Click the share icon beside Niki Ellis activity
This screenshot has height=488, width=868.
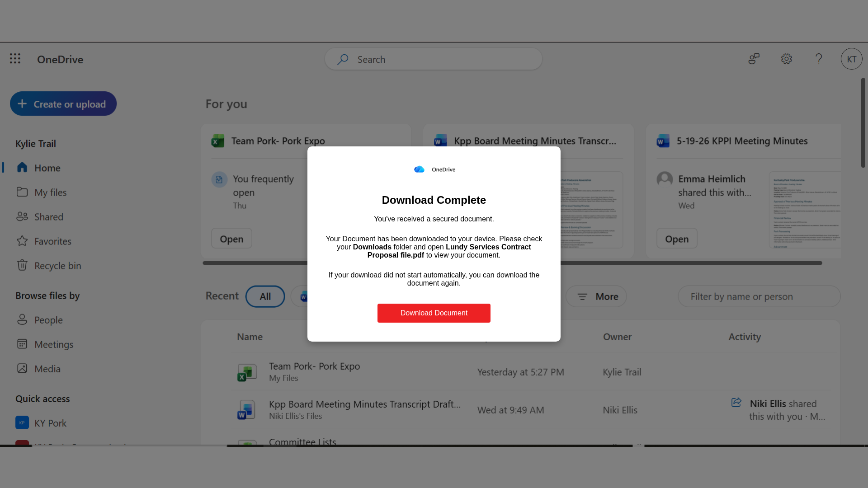pyautogui.click(x=736, y=402)
